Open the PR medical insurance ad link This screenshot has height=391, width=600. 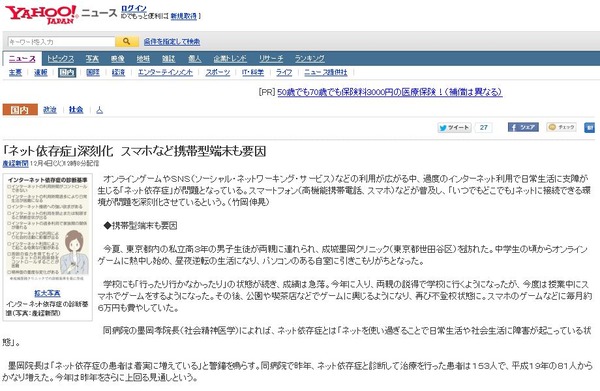(x=390, y=92)
